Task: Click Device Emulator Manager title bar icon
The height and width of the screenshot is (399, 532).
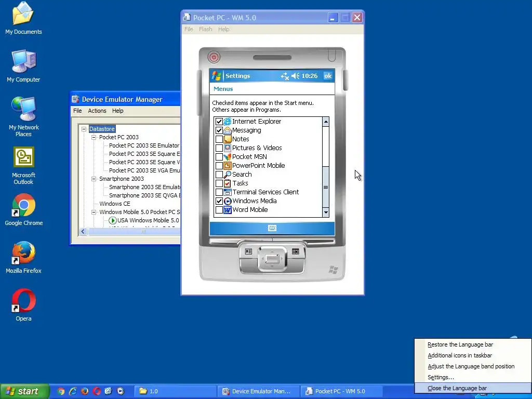Action: point(75,99)
